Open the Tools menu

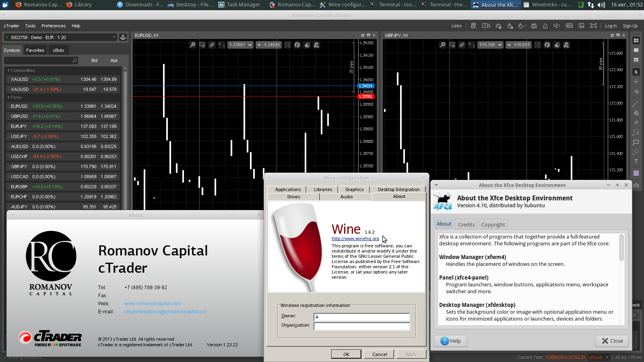[30, 26]
